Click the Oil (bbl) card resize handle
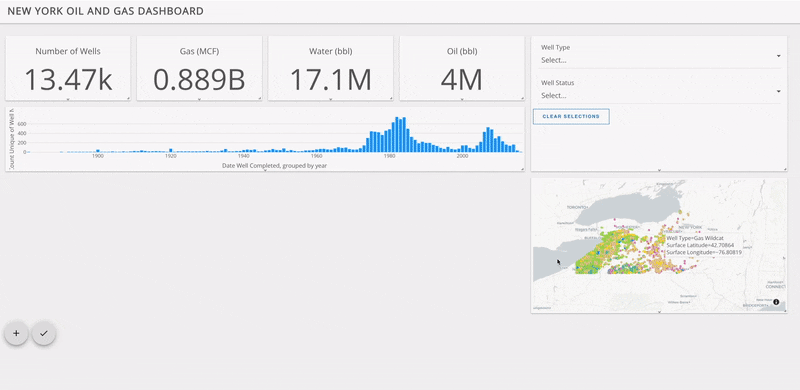Image resolution: width=800 pixels, height=390 pixels. [522, 98]
